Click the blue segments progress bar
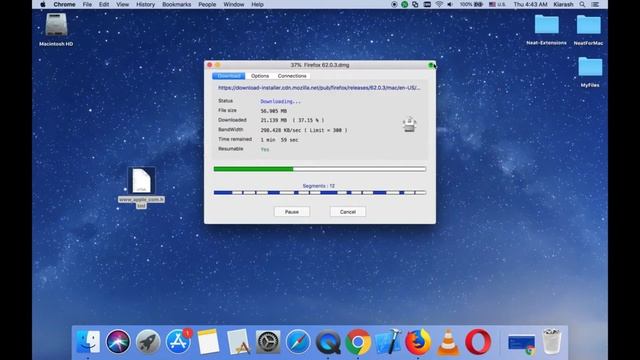640x360 pixels. coord(320,193)
